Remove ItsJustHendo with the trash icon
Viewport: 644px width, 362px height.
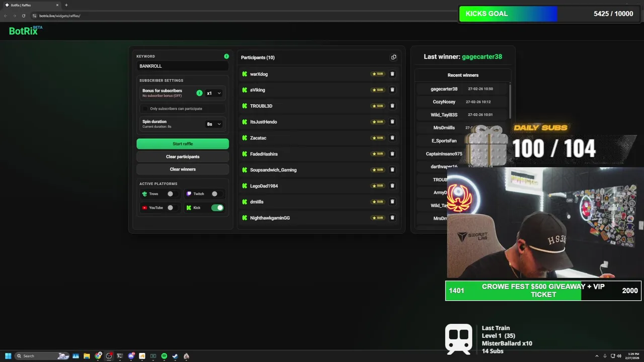(392, 122)
